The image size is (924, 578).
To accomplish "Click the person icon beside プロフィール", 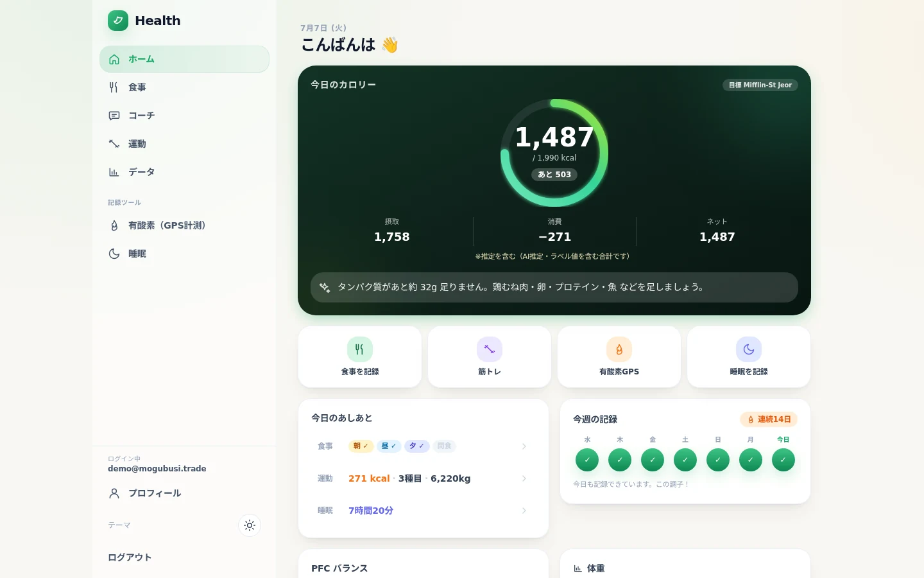I will pyautogui.click(x=114, y=493).
